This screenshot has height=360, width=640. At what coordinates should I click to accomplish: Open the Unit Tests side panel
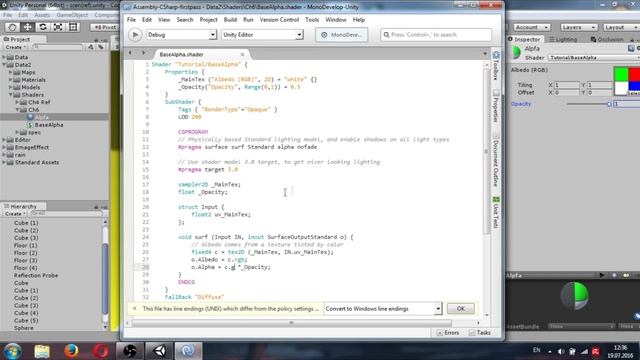point(496,212)
